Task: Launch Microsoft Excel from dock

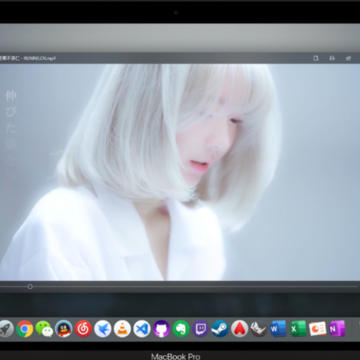Action: tap(298, 329)
